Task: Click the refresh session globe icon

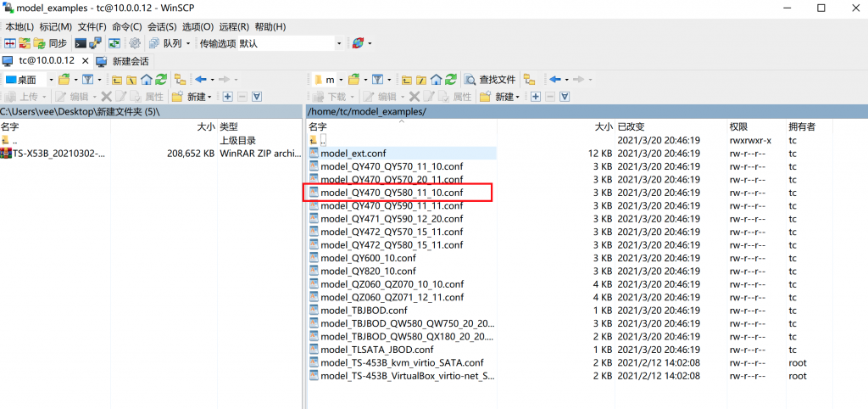Action: [358, 43]
